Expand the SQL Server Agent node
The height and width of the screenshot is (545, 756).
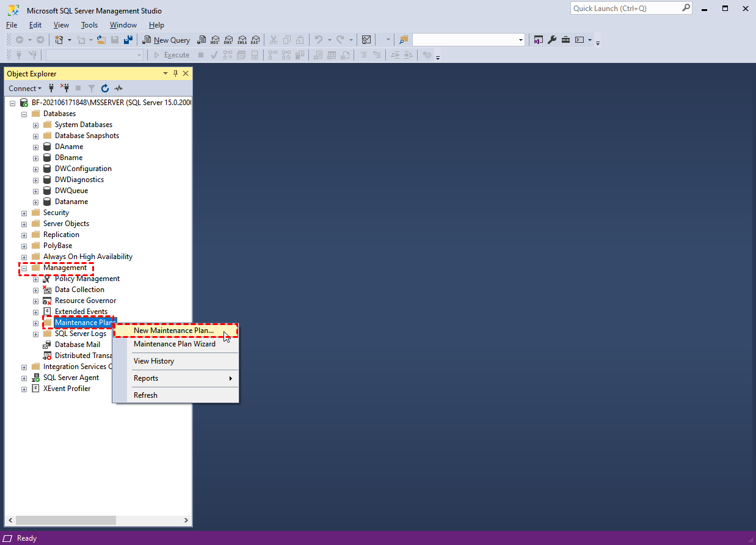pos(24,378)
